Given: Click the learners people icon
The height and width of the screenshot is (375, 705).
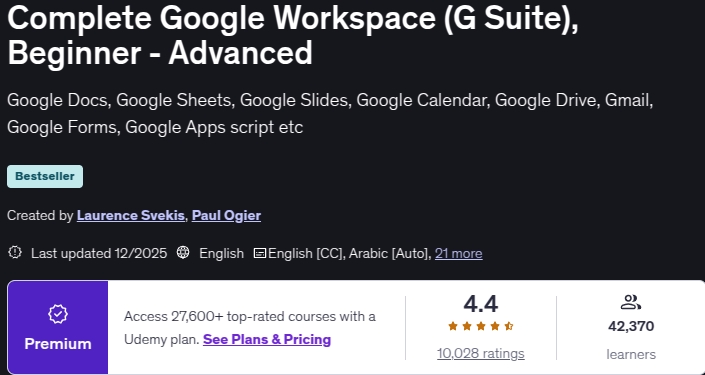Looking at the screenshot, I should coord(631,302).
